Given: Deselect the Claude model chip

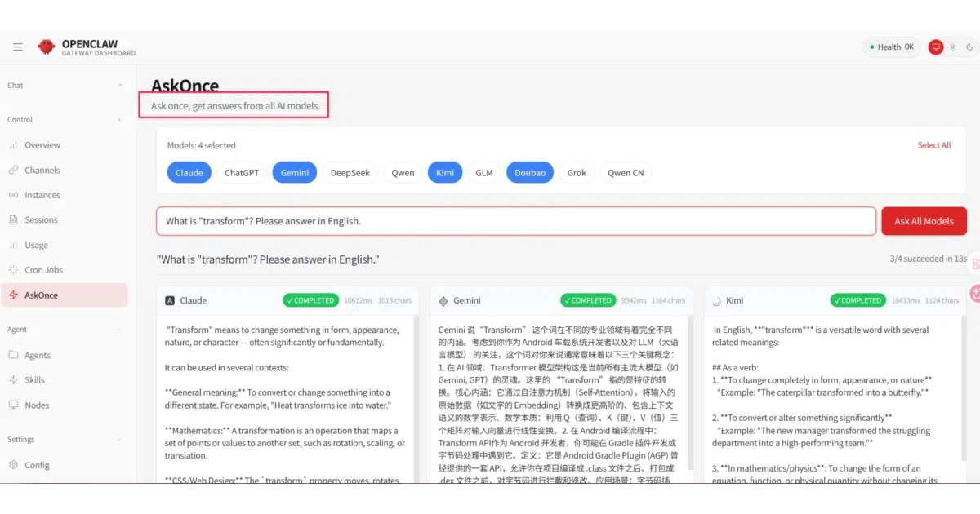Looking at the screenshot, I should 189,172.
